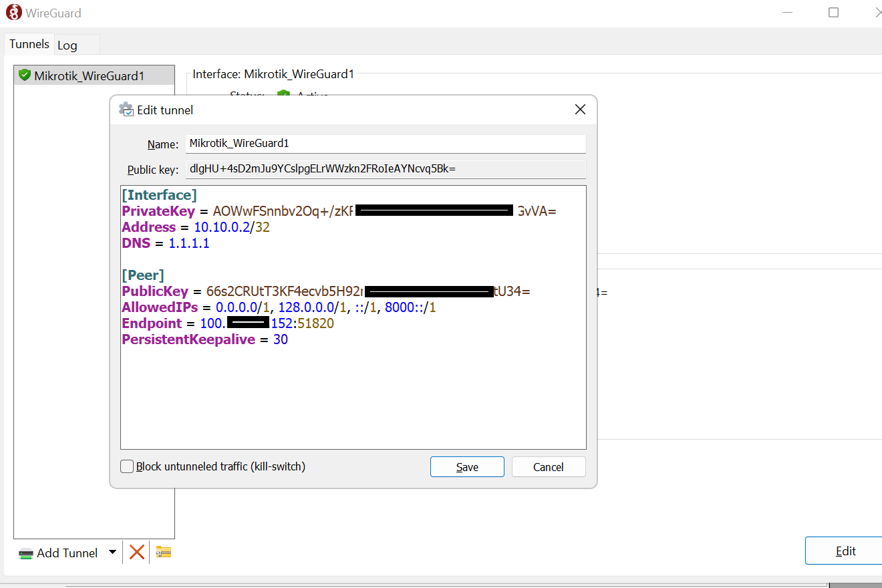Place cursor in the Name field

coord(385,143)
